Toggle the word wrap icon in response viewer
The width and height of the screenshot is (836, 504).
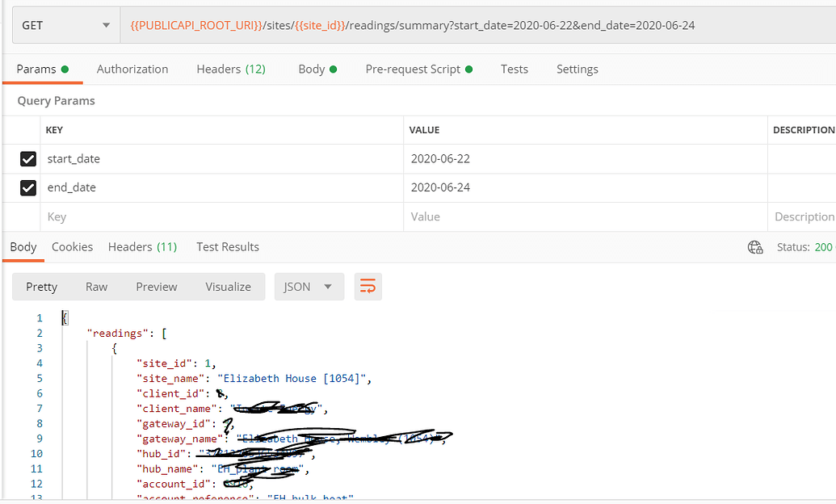point(368,286)
